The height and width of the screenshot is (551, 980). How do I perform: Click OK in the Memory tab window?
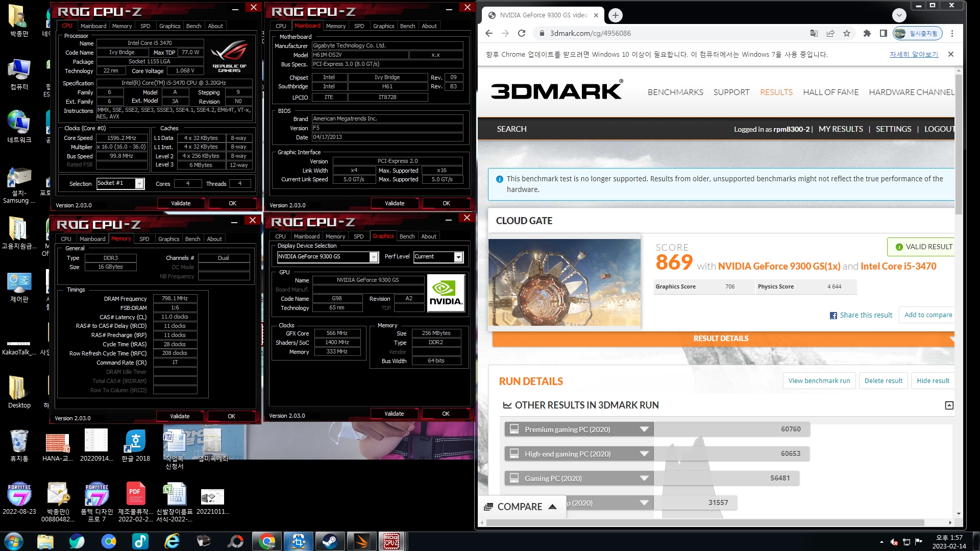[231, 416]
